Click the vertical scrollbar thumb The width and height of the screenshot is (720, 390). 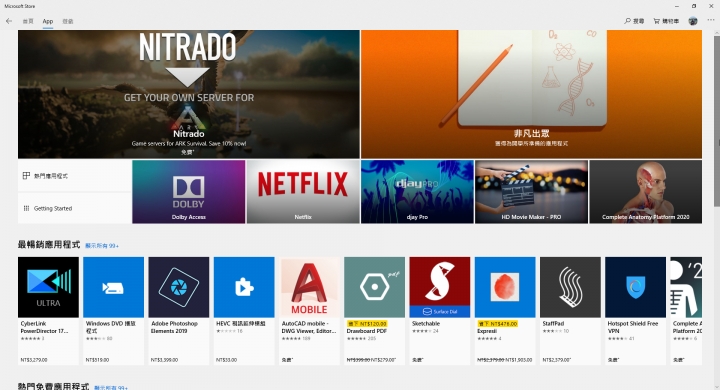717,121
